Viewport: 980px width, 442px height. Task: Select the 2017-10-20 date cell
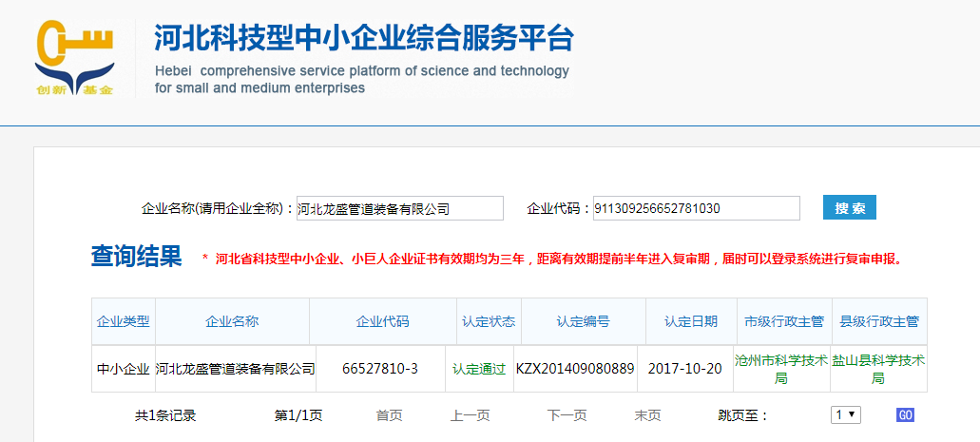[685, 369]
